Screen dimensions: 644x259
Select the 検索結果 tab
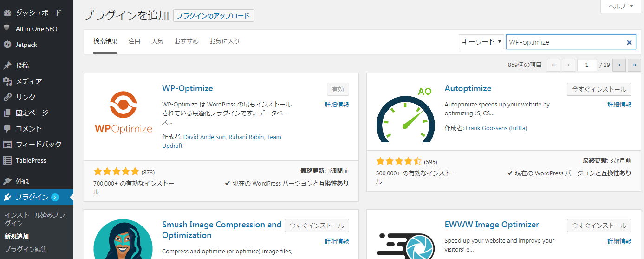tap(105, 41)
